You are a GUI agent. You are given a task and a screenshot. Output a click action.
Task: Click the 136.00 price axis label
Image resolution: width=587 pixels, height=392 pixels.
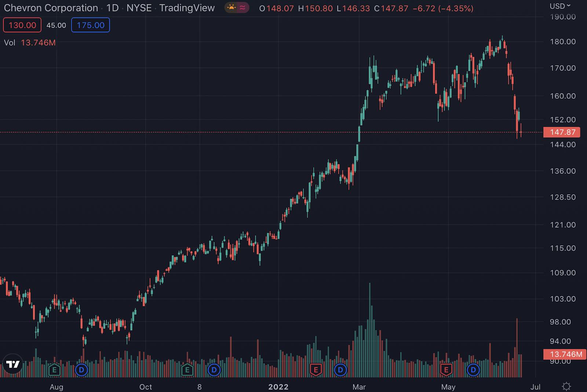point(563,171)
